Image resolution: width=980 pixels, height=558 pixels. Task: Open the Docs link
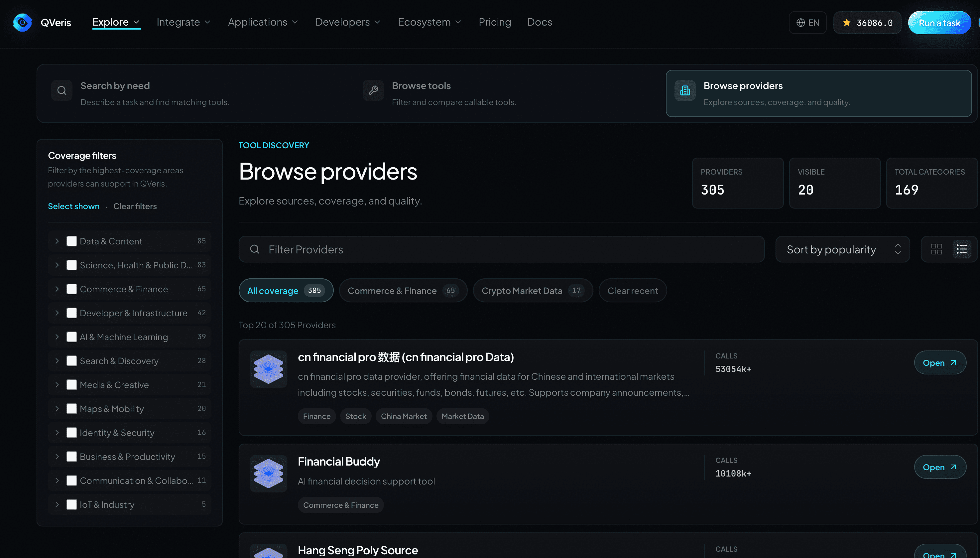tap(540, 22)
